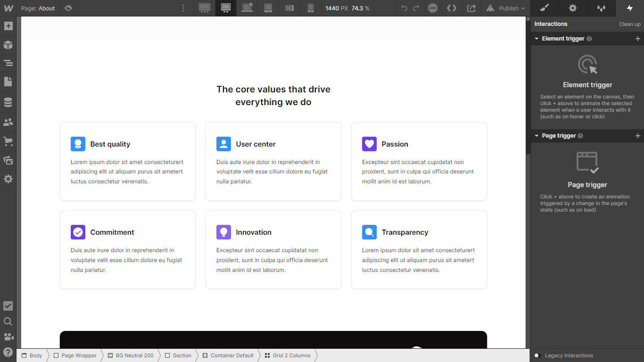Switch canvas to mobile portrait breakpoint
This screenshot has width=644, height=362.
click(x=310, y=8)
